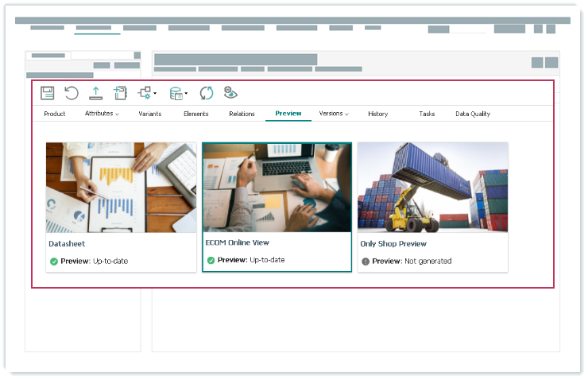Select the Datasheet preview thumbnail

[x=121, y=188]
